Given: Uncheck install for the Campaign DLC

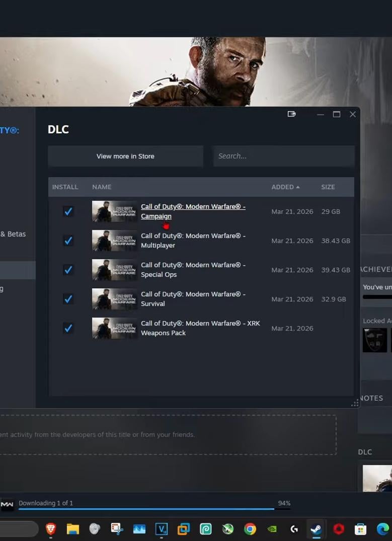Looking at the screenshot, I should 68,211.
